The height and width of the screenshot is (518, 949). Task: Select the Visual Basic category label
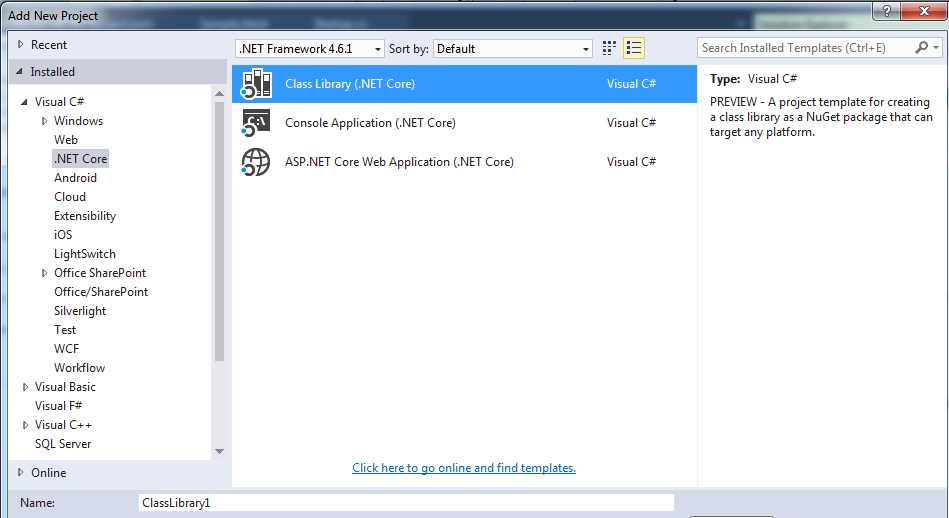click(x=65, y=387)
